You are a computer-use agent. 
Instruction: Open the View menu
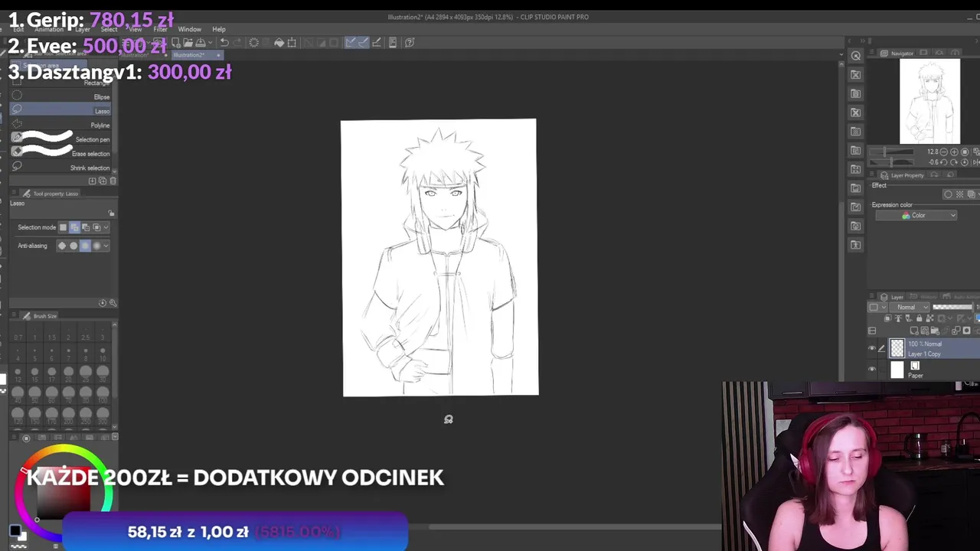coord(135,29)
